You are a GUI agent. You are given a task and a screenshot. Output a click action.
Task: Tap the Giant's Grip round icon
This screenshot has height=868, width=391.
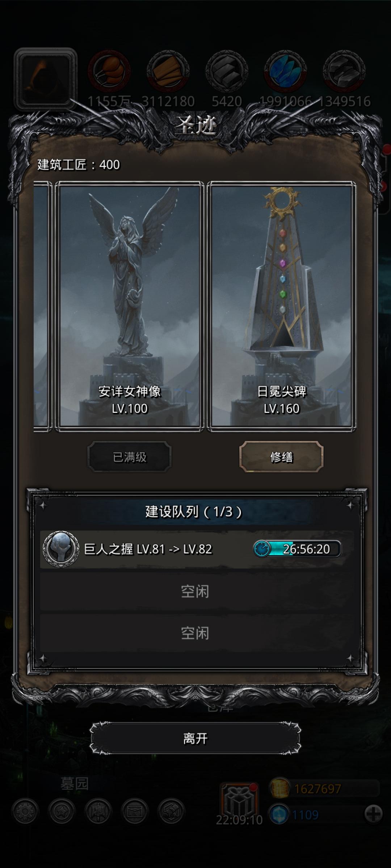coord(61,549)
